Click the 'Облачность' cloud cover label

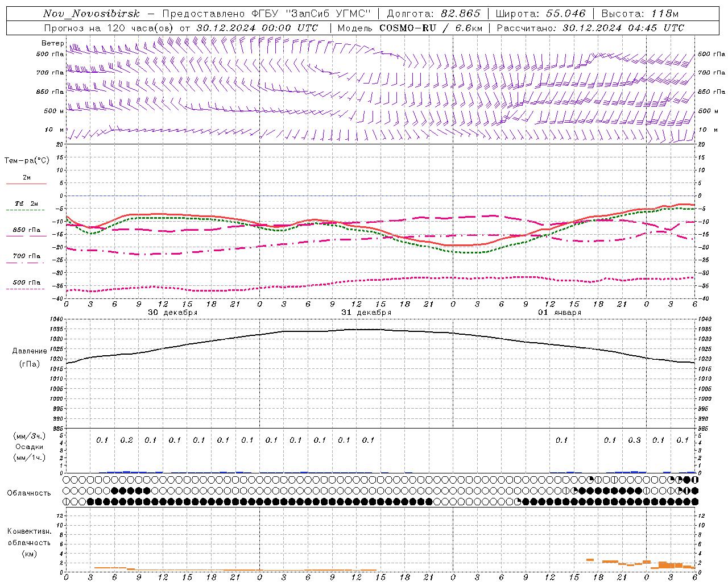click(x=29, y=493)
